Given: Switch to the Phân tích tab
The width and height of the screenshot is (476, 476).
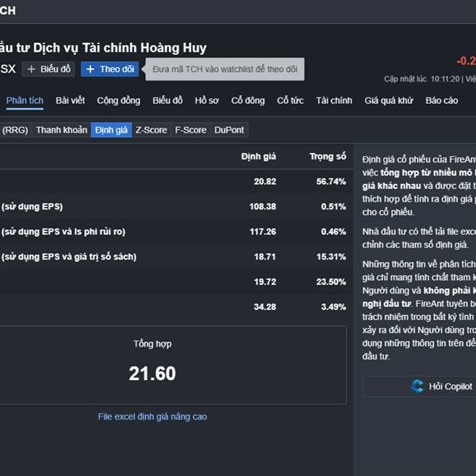Looking at the screenshot, I should pos(25,101).
